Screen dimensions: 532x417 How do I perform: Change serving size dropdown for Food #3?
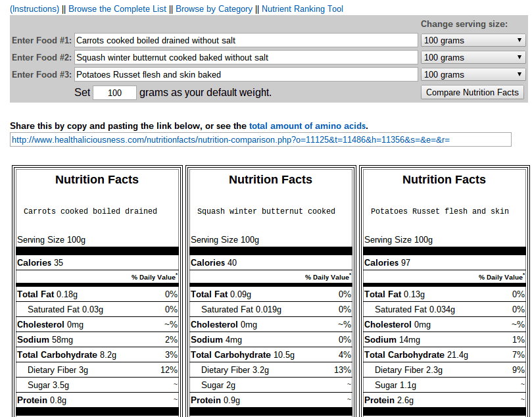point(473,75)
